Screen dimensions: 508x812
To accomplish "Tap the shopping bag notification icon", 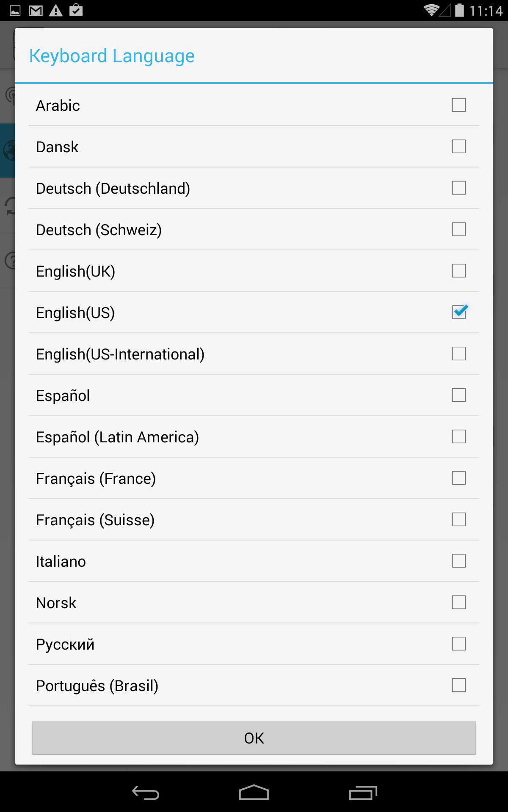I will (76, 10).
